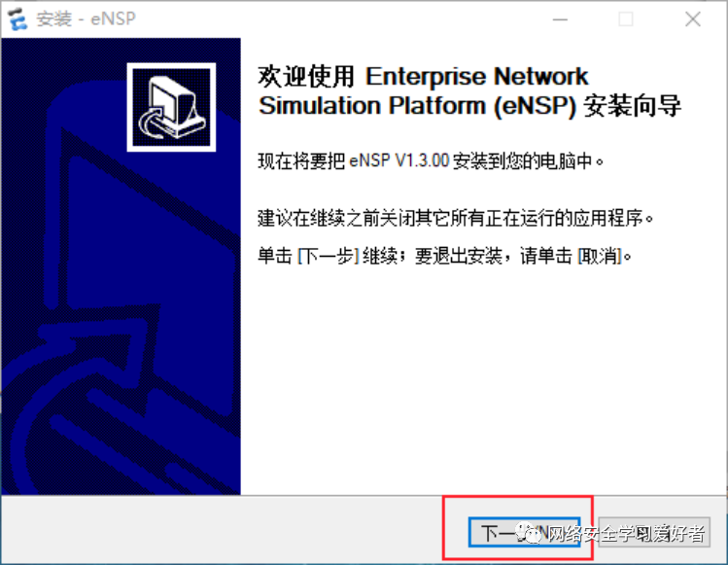
Task: Minimize the eNSP setup window
Action: tap(560, 19)
